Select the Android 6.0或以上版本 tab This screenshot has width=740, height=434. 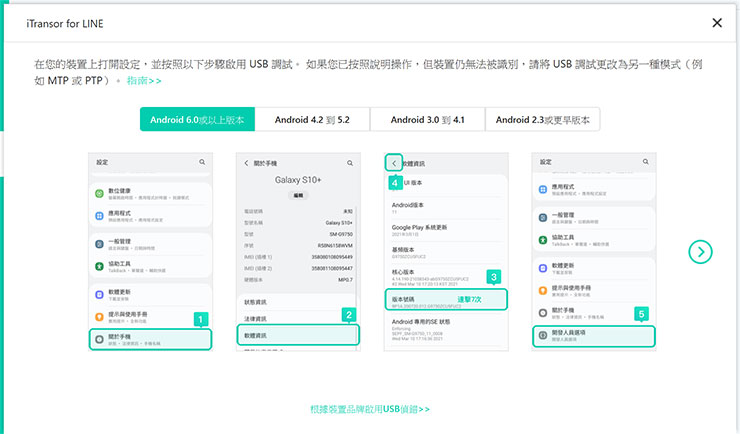(197, 119)
